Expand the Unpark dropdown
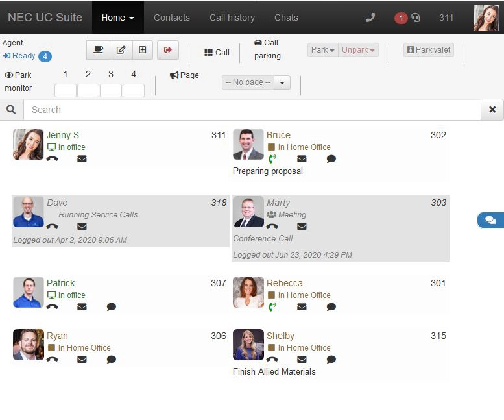The width and height of the screenshot is (504, 420). click(358, 50)
